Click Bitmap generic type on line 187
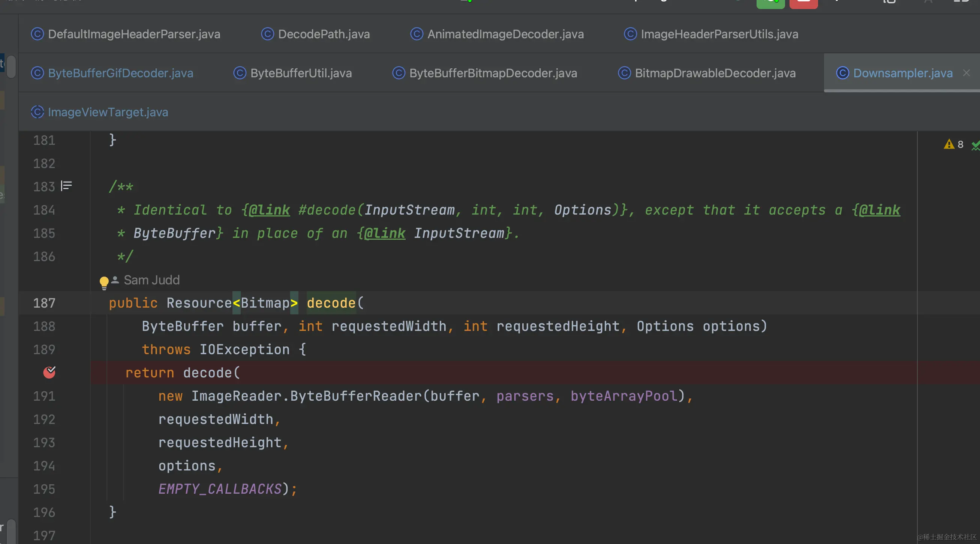 pyautogui.click(x=265, y=303)
